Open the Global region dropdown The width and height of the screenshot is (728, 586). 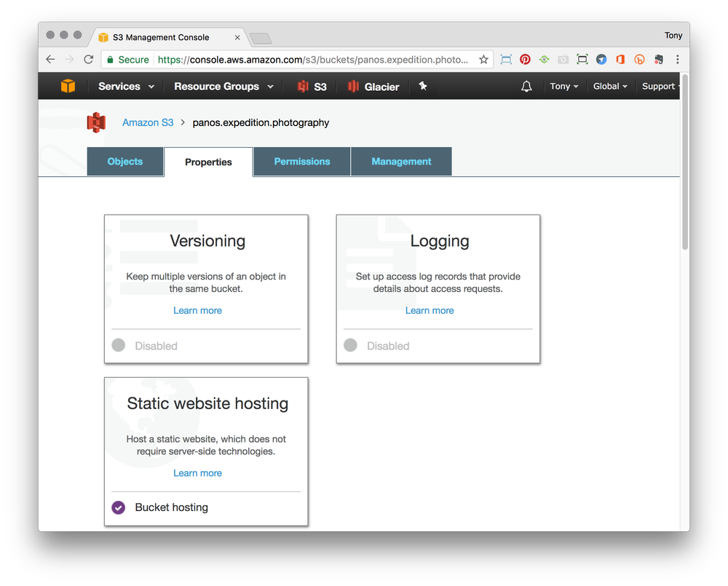[x=610, y=87]
